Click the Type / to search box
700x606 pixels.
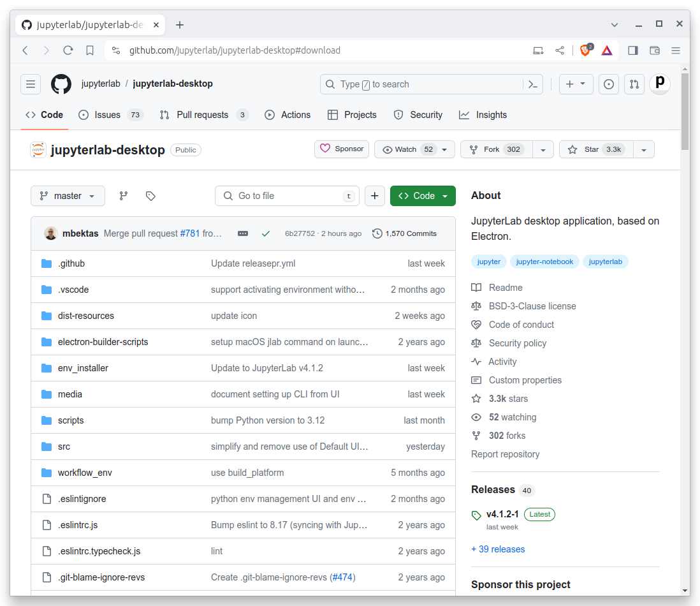tap(431, 84)
